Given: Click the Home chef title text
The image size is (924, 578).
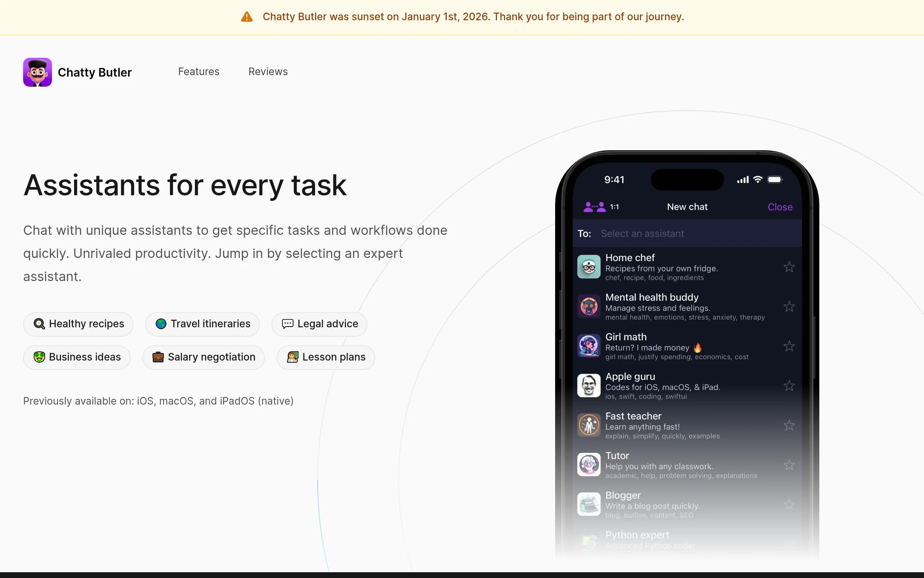Looking at the screenshot, I should click(x=630, y=258).
